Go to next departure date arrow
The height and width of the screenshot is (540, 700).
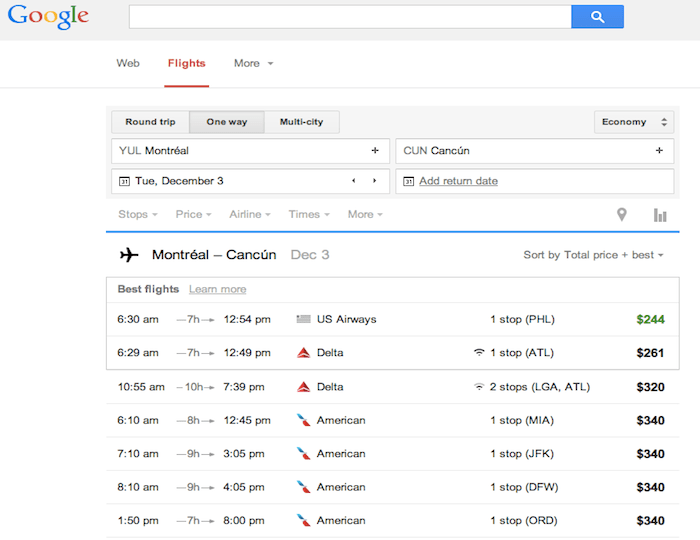coord(375,181)
